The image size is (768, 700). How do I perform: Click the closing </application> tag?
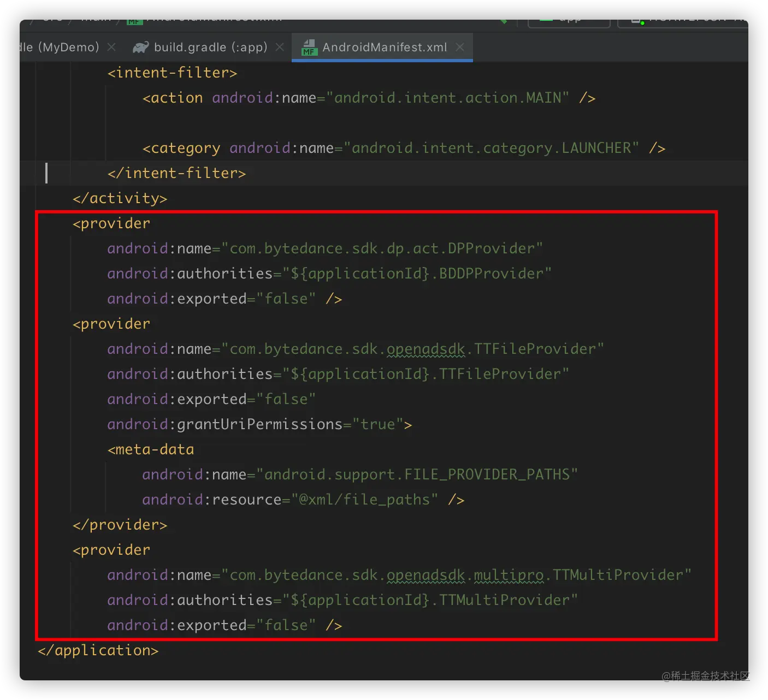[x=98, y=650]
